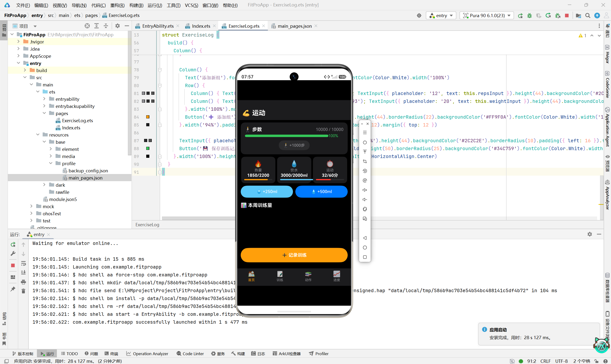Collapse the FitProApp root folder
The height and width of the screenshot is (364, 611).
12,35
